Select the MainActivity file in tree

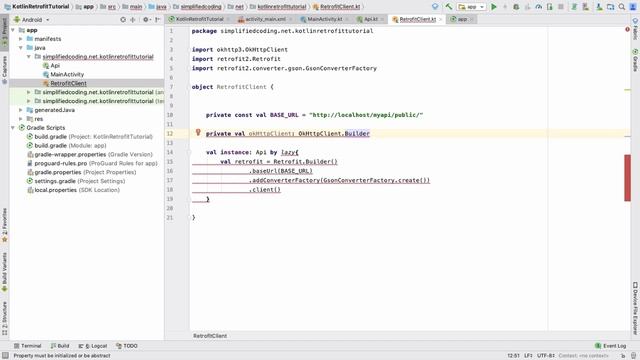(x=67, y=74)
